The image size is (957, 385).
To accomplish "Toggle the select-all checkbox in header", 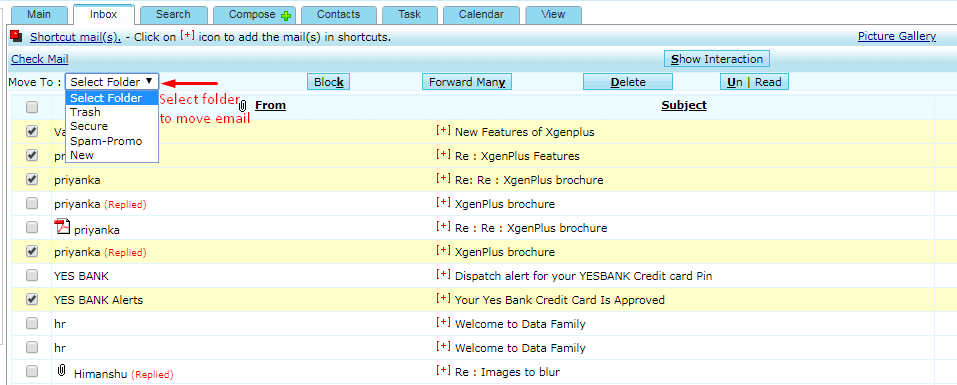I will click(x=32, y=107).
